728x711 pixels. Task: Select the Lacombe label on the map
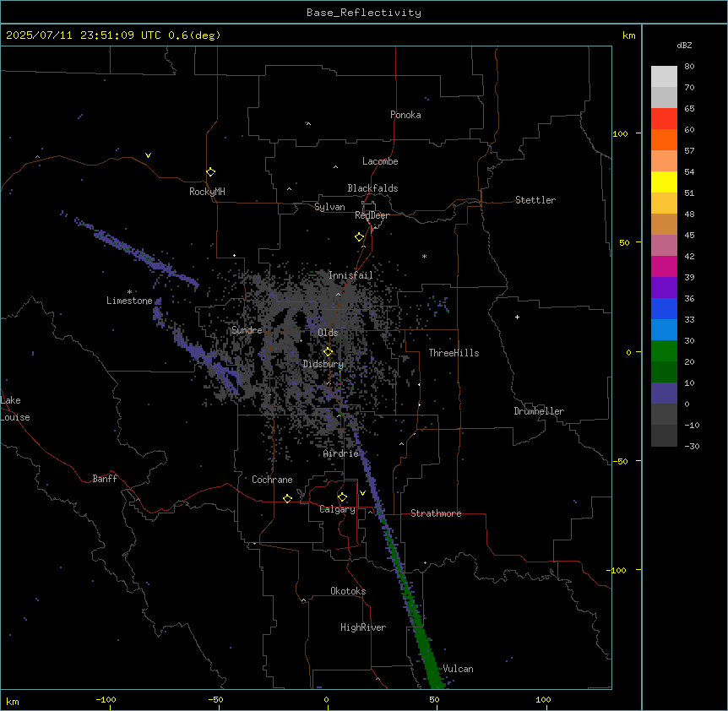coord(380,161)
